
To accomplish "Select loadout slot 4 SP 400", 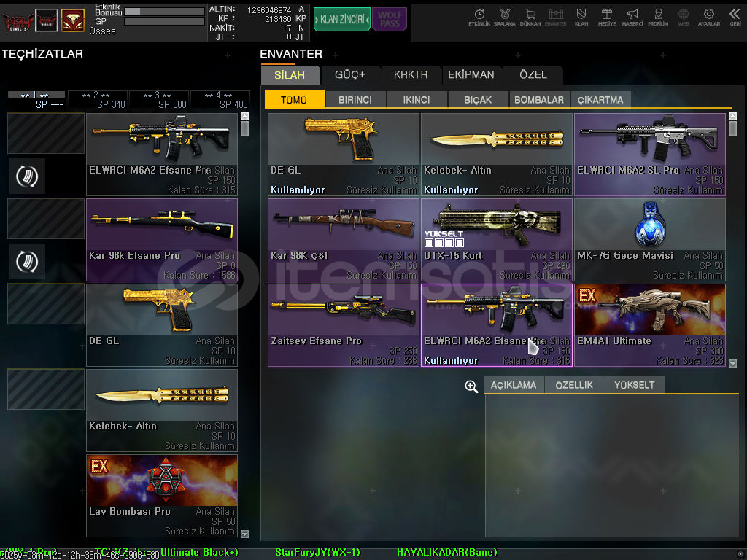I will pos(220,99).
